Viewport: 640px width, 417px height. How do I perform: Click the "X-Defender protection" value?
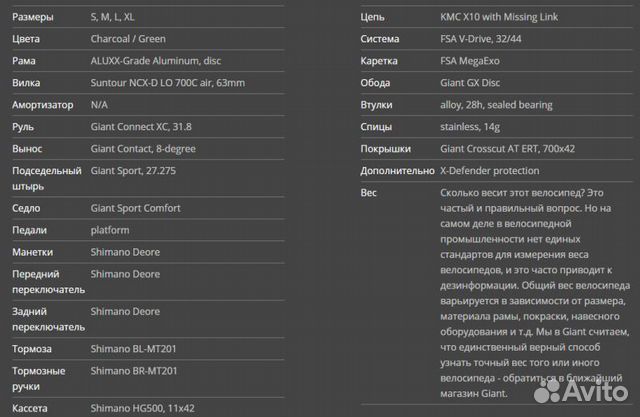tap(489, 170)
